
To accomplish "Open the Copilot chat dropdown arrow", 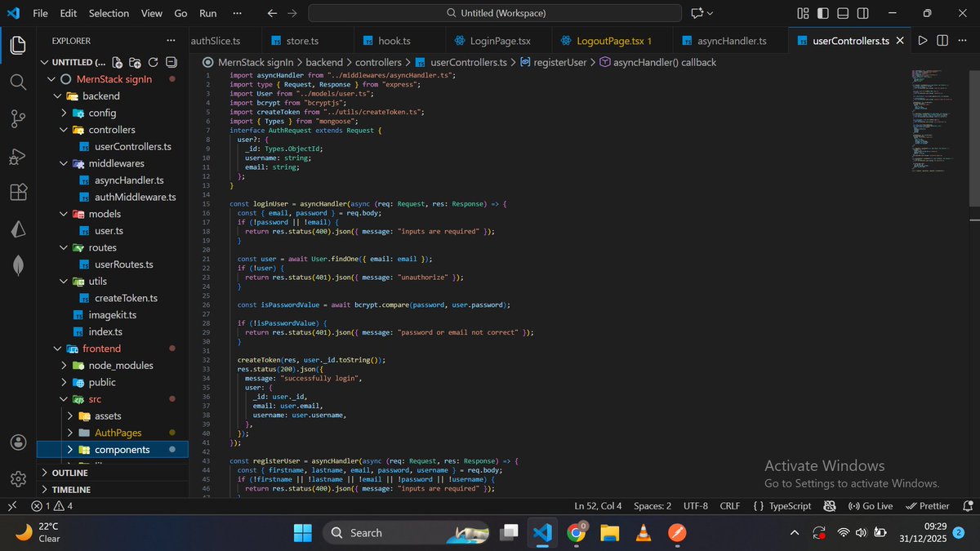I will tap(710, 13).
